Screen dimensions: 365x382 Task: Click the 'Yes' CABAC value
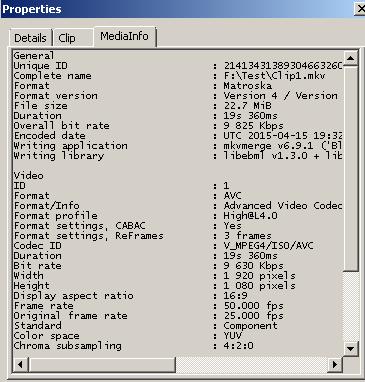(232, 226)
